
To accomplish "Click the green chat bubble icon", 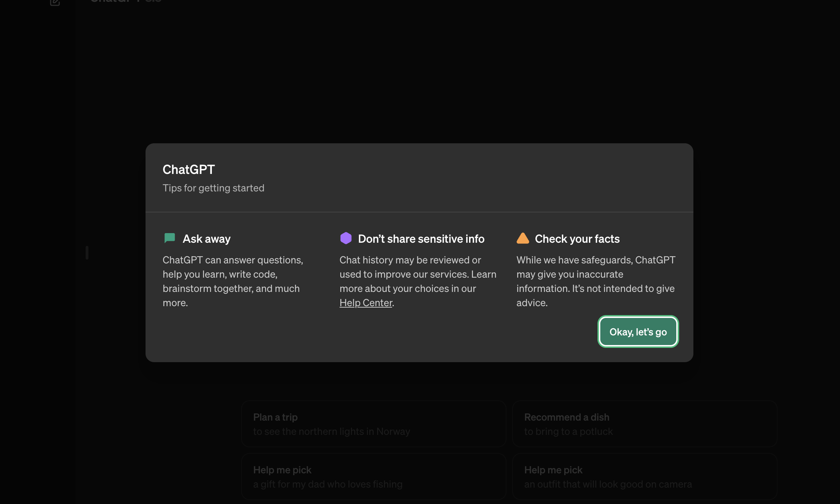I will click(169, 238).
